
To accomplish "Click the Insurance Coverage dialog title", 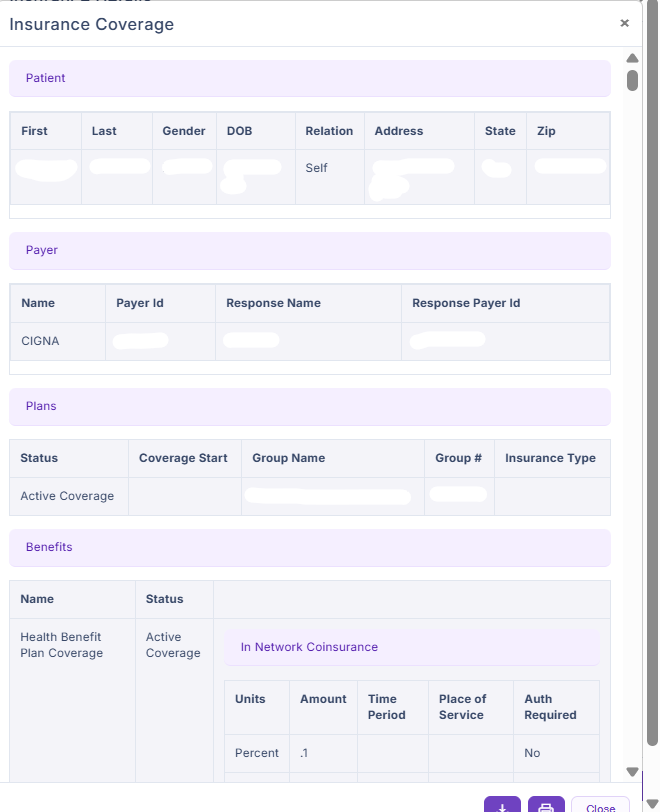I will tap(91, 24).
